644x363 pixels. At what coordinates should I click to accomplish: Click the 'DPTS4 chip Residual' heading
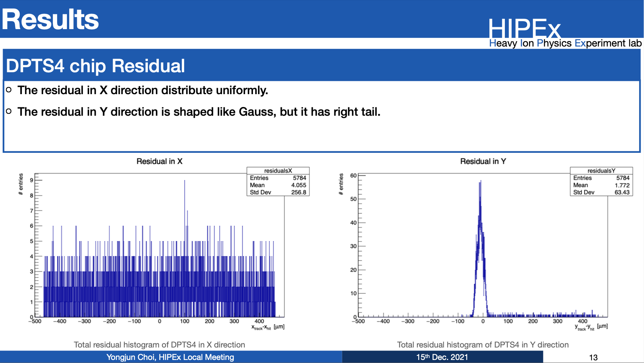(95, 66)
